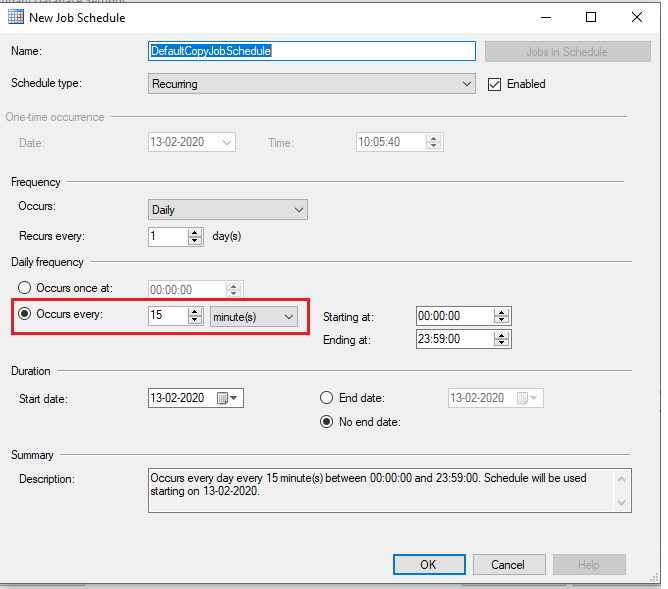This screenshot has width=668, height=589.
Task: Close the New Job Schedule dialog
Action: (x=637, y=17)
